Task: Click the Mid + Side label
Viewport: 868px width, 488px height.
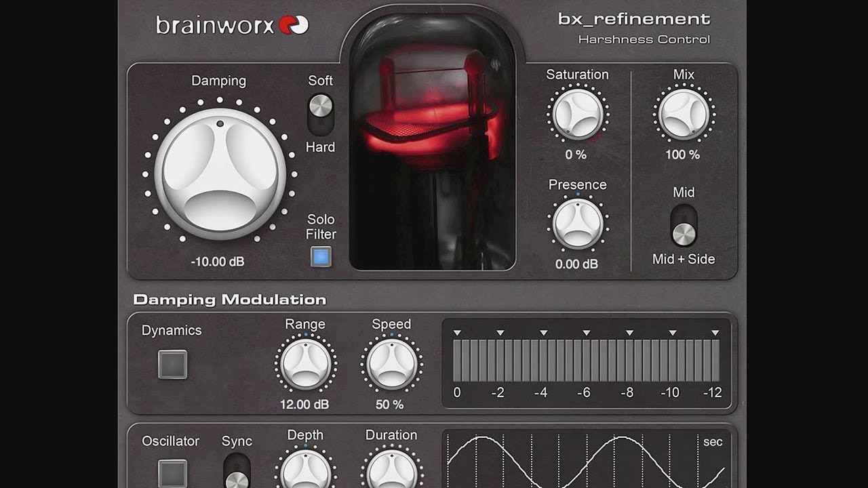Action: click(684, 259)
